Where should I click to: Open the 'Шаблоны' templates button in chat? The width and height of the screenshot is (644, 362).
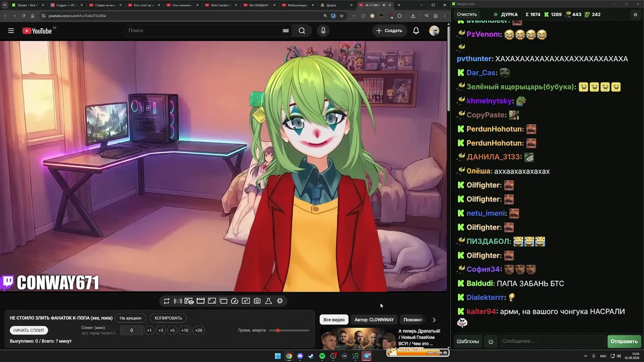pyautogui.click(x=468, y=341)
